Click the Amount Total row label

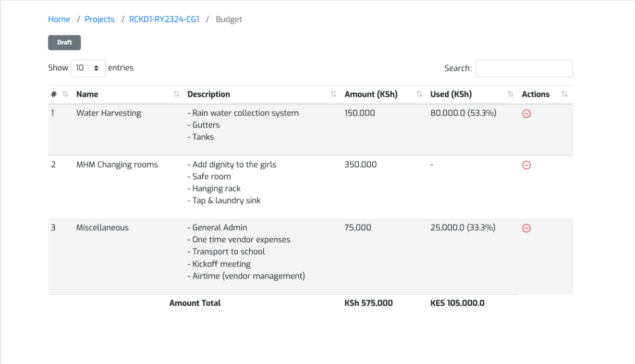pyautogui.click(x=195, y=303)
